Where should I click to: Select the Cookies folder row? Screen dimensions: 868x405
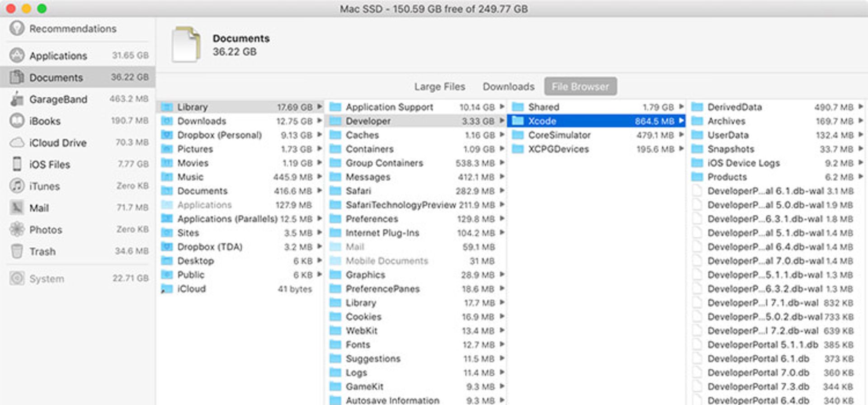(x=415, y=317)
